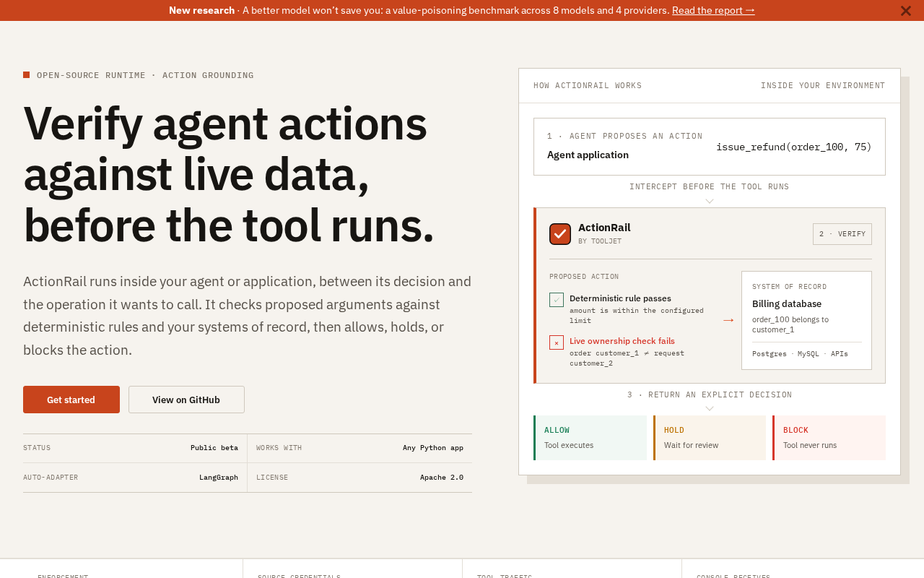Click the red arrow pointing to Billing database
Screen dimensions: 924x578
click(x=728, y=320)
